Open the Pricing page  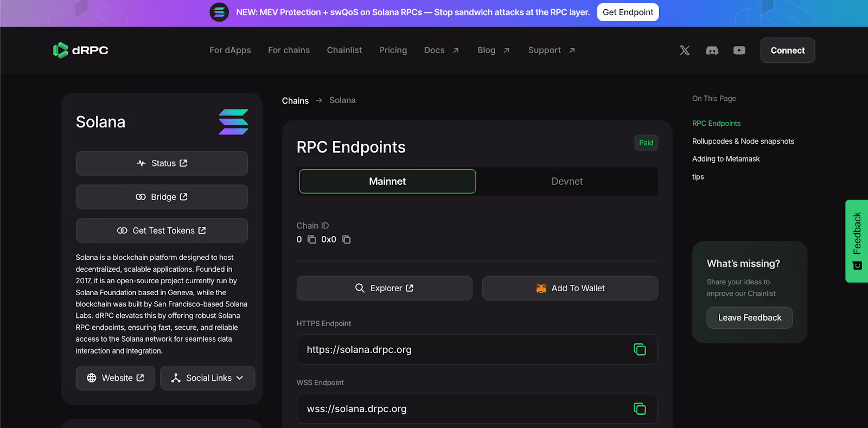coord(393,50)
